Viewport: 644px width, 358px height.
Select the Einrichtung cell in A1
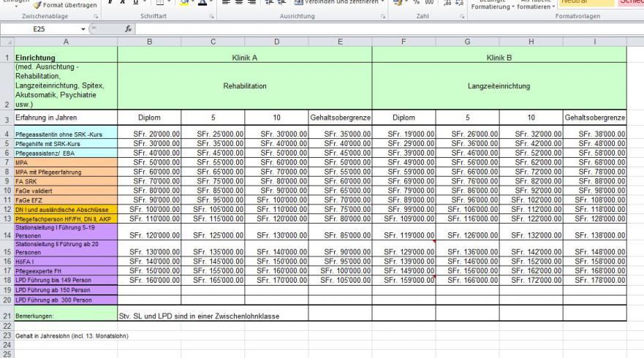point(66,55)
